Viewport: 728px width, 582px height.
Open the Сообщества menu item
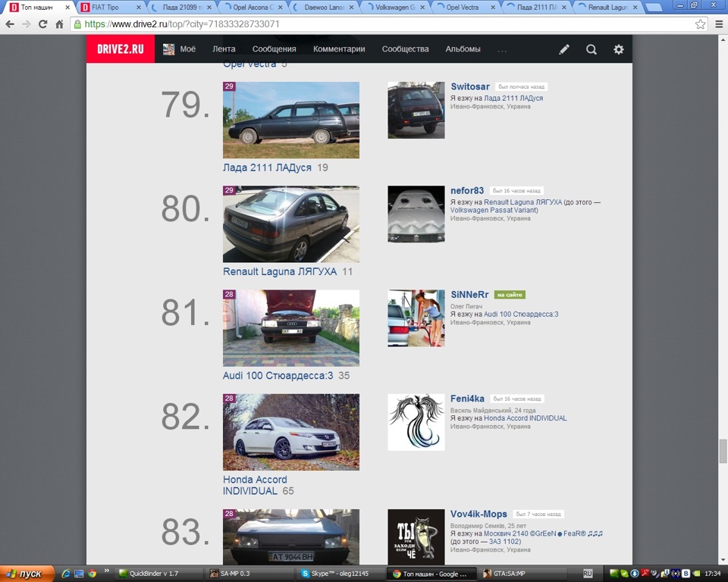[405, 48]
